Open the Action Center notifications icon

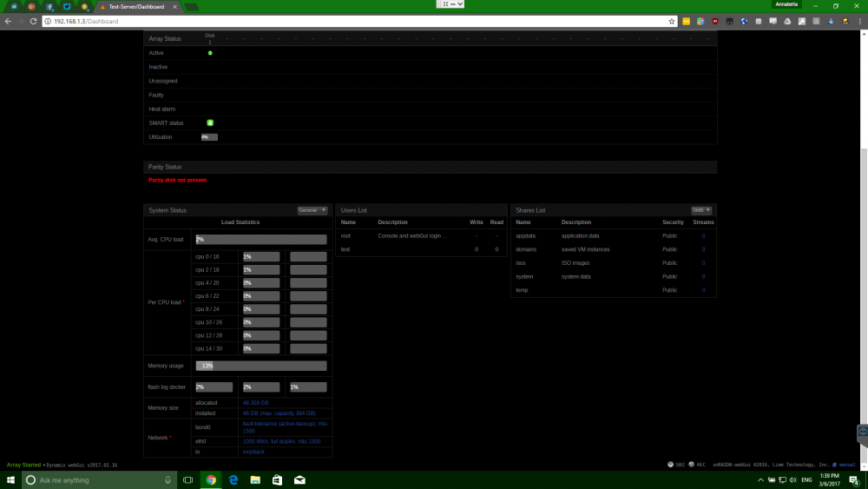tap(854, 480)
